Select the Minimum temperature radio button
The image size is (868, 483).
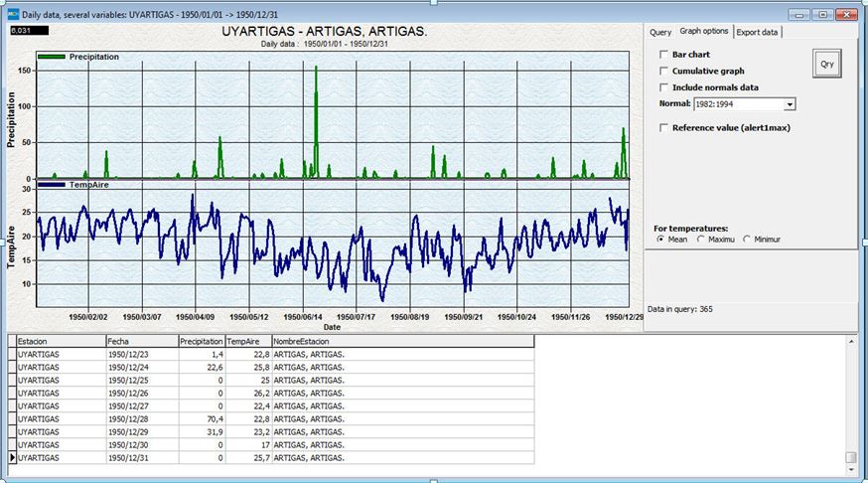coord(747,240)
